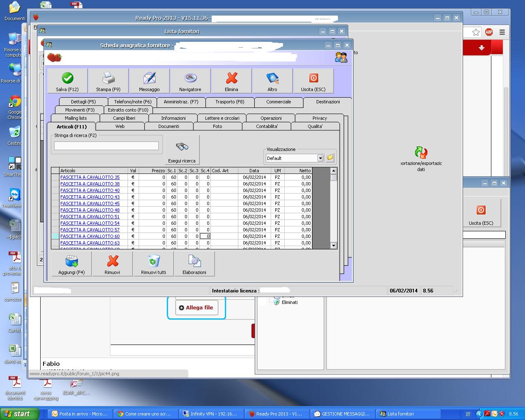The height and width of the screenshot is (420, 525).
Task: Click the Allega file button
Action: 196,308
